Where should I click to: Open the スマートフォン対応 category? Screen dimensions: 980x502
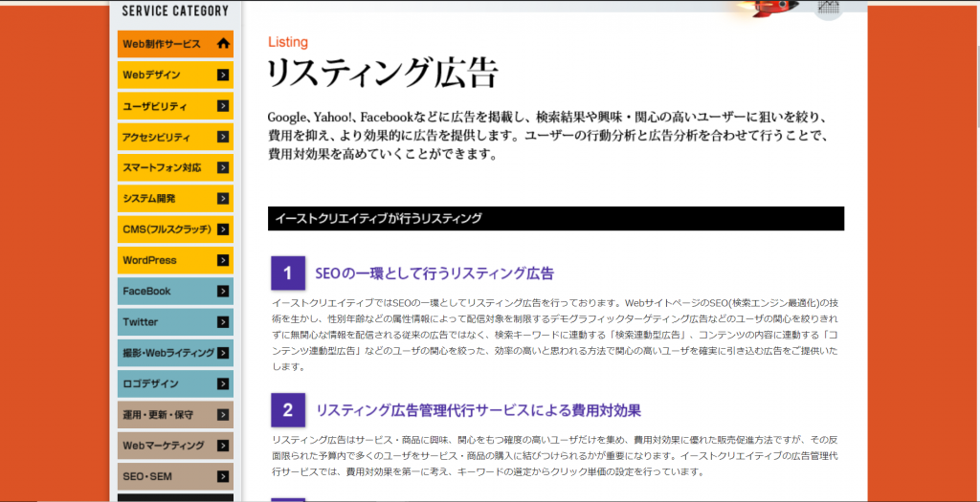pyautogui.click(x=176, y=168)
